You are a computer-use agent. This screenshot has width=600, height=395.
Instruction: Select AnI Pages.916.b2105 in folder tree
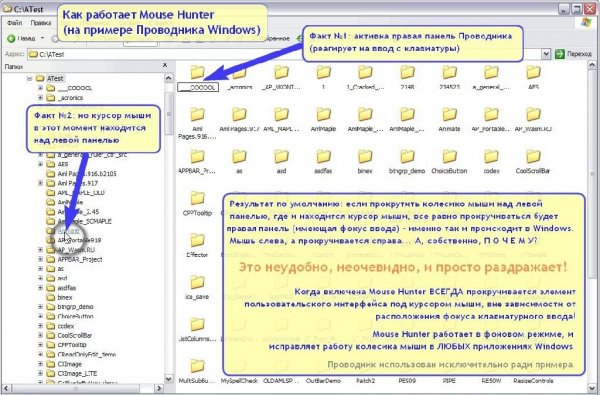[87, 174]
